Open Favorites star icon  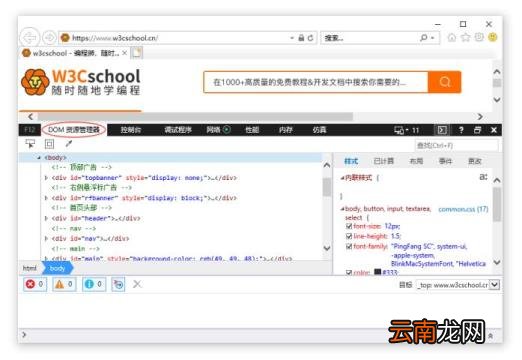(465, 37)
